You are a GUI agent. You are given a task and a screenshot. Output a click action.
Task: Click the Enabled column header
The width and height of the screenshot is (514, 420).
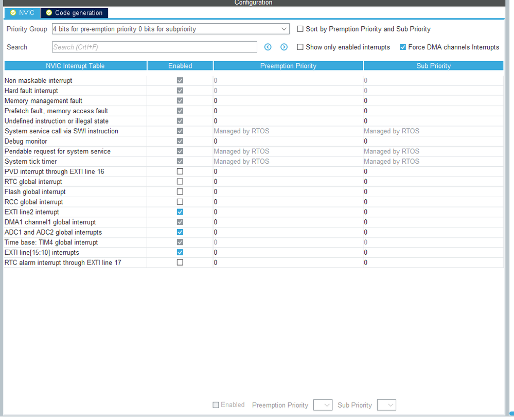pyautogui.click(x=180, y=65)
